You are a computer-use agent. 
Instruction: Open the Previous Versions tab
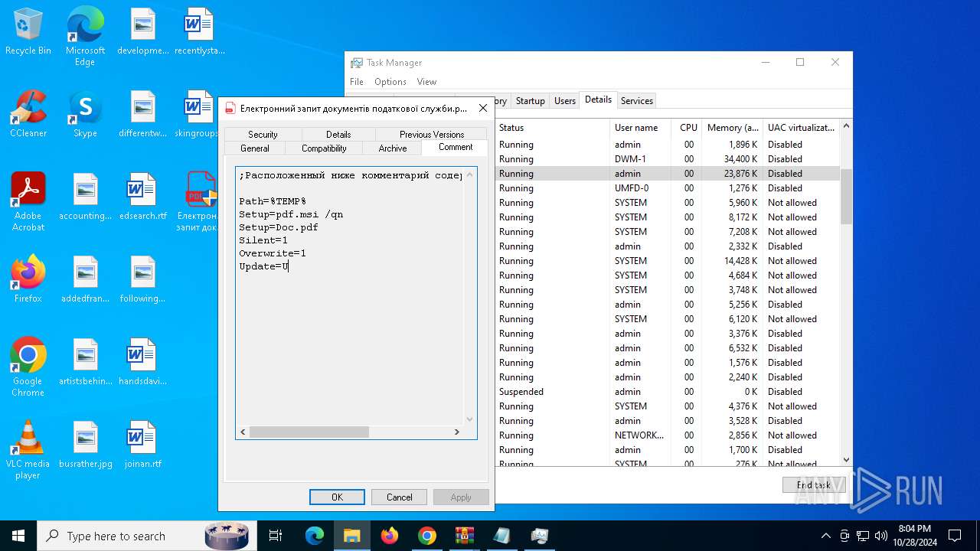[x=432, y=134]
